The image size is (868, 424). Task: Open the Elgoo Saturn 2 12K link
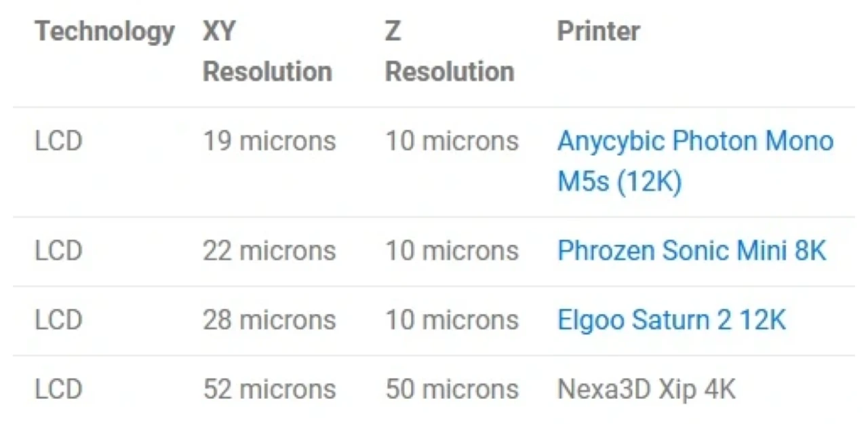pos(671,320)
